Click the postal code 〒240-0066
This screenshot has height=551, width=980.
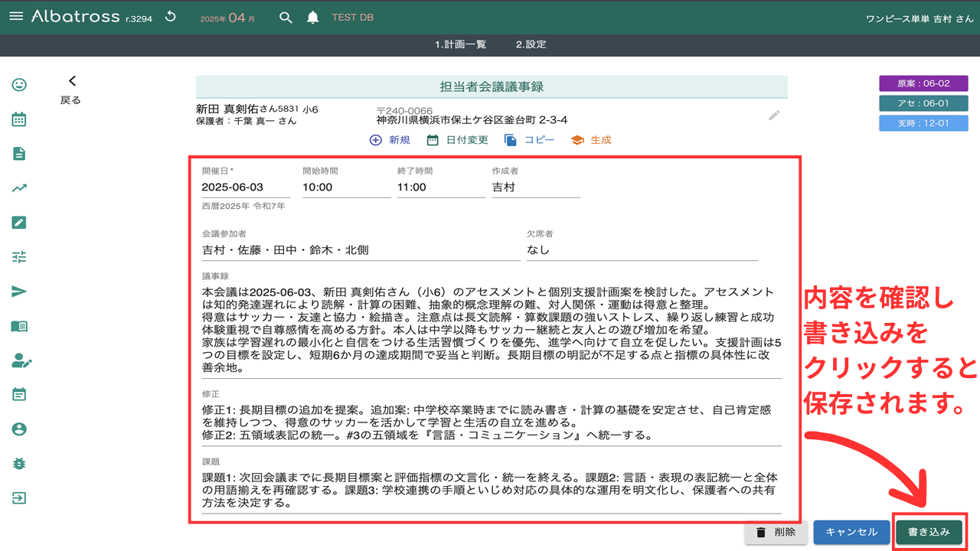[x=404, y=111]
